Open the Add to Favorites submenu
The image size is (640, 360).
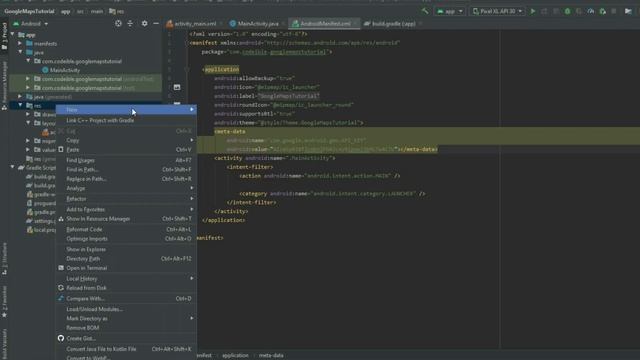[x=126, y=209]
